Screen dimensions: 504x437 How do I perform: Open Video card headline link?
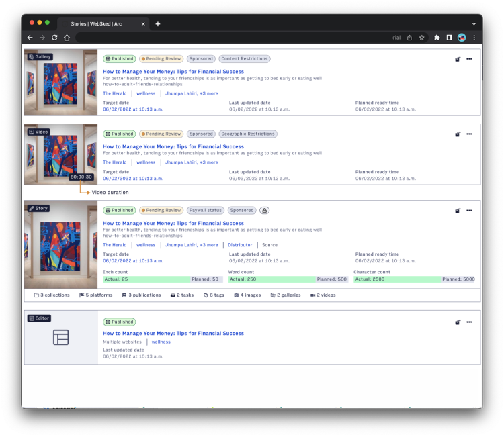click(173, 146)
